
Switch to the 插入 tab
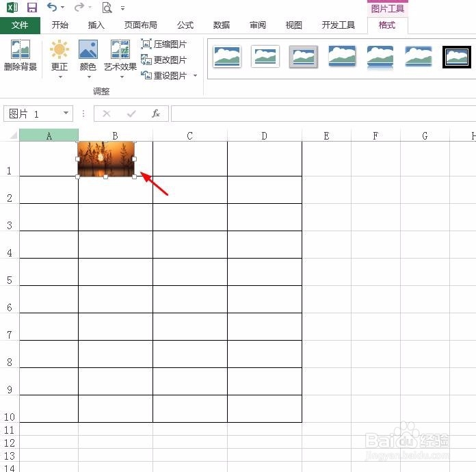[96, 25]
